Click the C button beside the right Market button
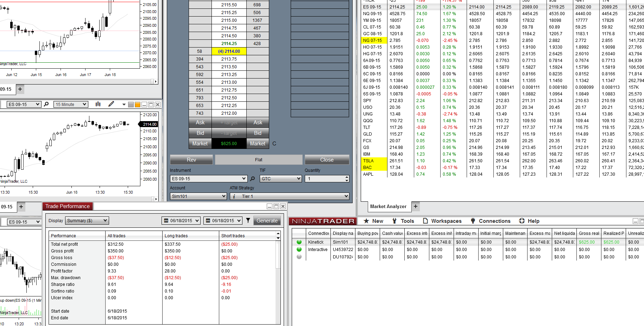The height and width of the screenshot is (326, 644). click(274, 144)
